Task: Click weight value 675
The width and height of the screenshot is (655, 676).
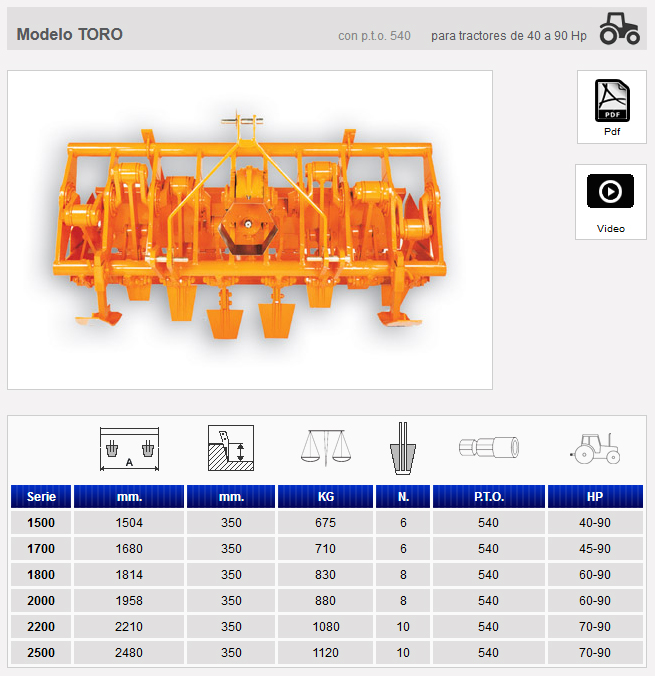Action: tap(326, 523)
